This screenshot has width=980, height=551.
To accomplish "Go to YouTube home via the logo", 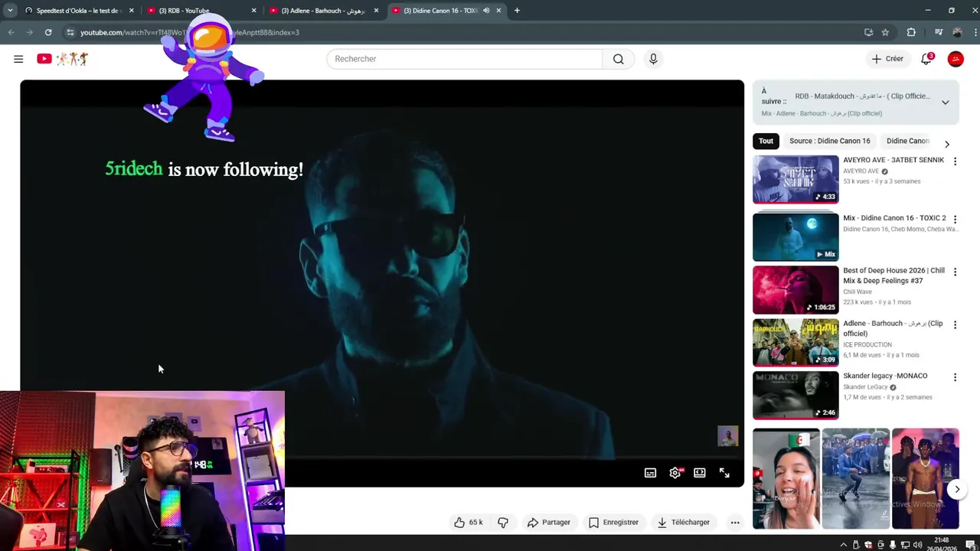I will tap(63, 59).
